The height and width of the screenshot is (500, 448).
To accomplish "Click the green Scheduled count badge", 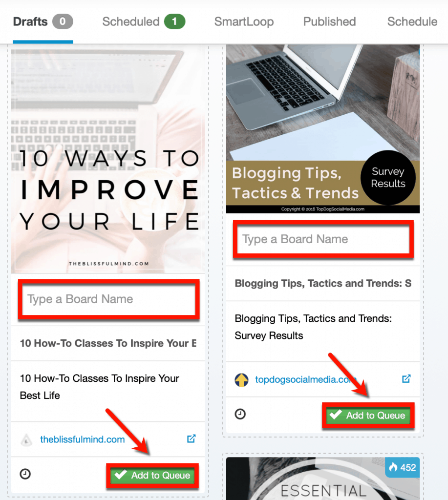I will [x=174, y=21].
